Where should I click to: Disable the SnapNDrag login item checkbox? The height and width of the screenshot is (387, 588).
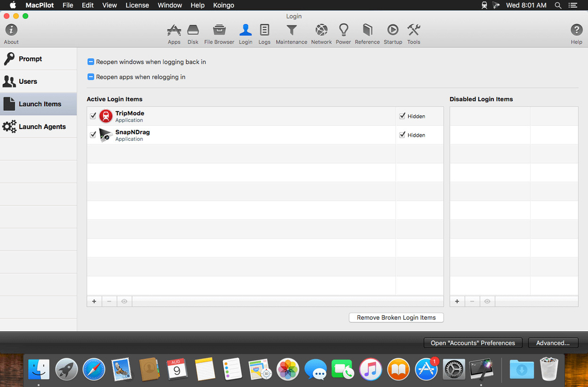[93, 134]
